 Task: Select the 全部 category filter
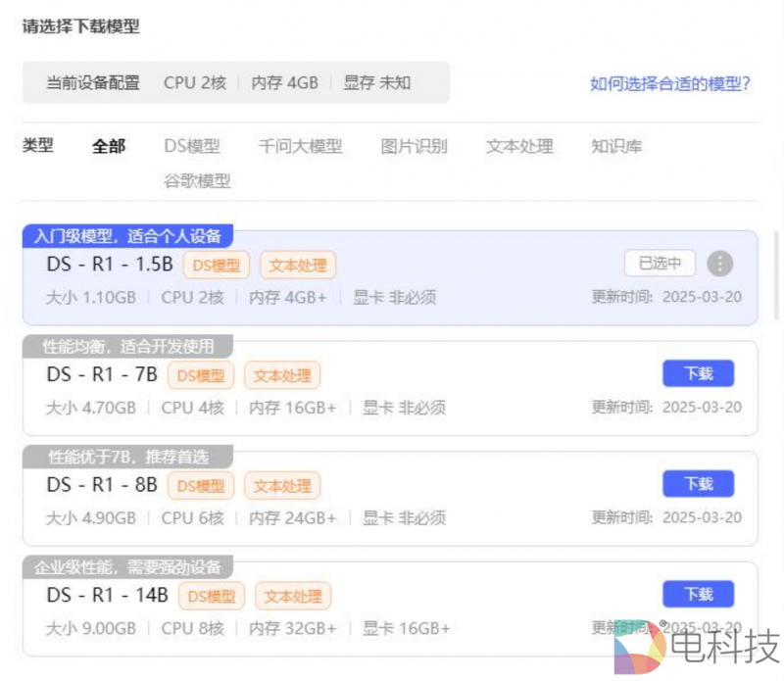[109, 147]
